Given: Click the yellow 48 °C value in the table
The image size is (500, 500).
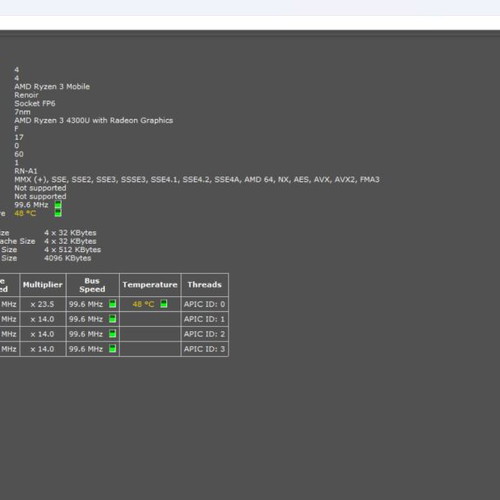Looking at the screenshot, I should pos(143,304).
